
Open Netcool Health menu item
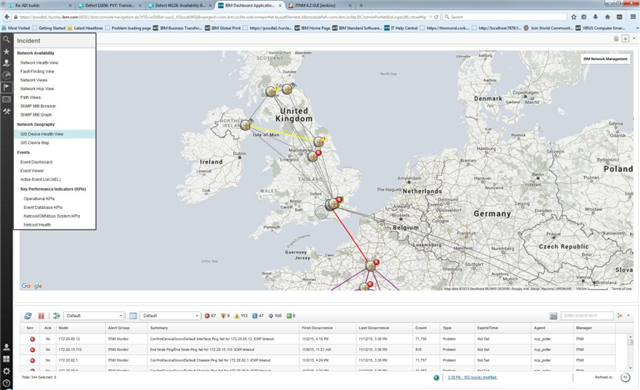point(37,225)
